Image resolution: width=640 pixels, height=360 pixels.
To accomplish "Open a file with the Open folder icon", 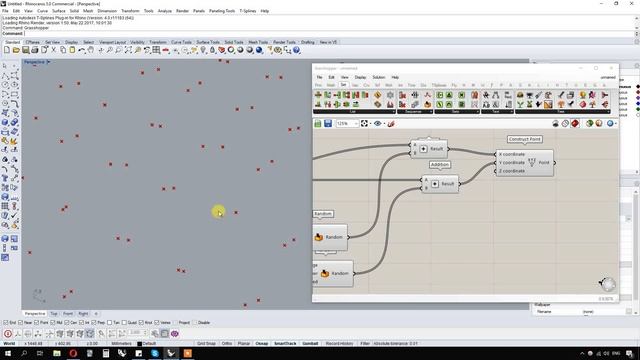I will (x=16, y=50).
